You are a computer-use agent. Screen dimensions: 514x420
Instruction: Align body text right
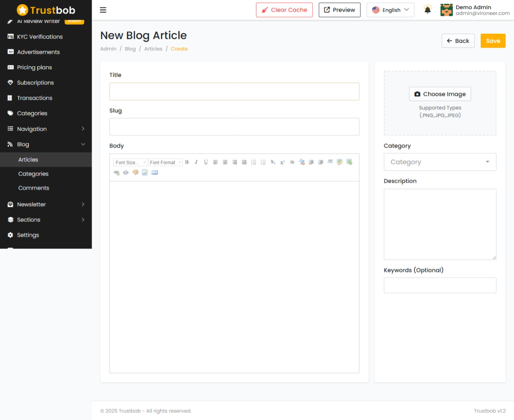[x=235, y=162]
